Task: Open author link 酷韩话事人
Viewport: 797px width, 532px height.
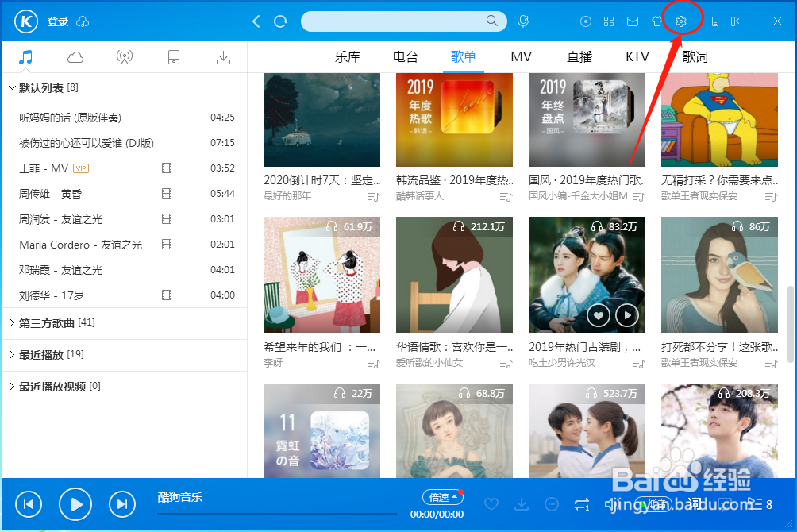Action: (420, 196)
